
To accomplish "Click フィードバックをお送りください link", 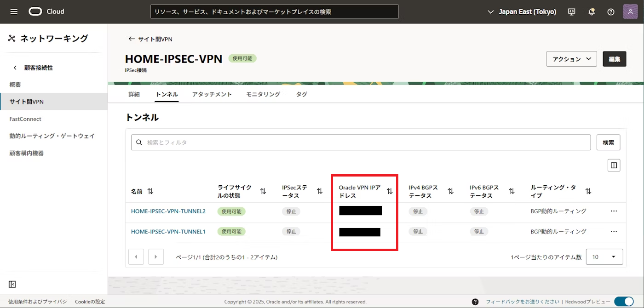I will 523,302.
